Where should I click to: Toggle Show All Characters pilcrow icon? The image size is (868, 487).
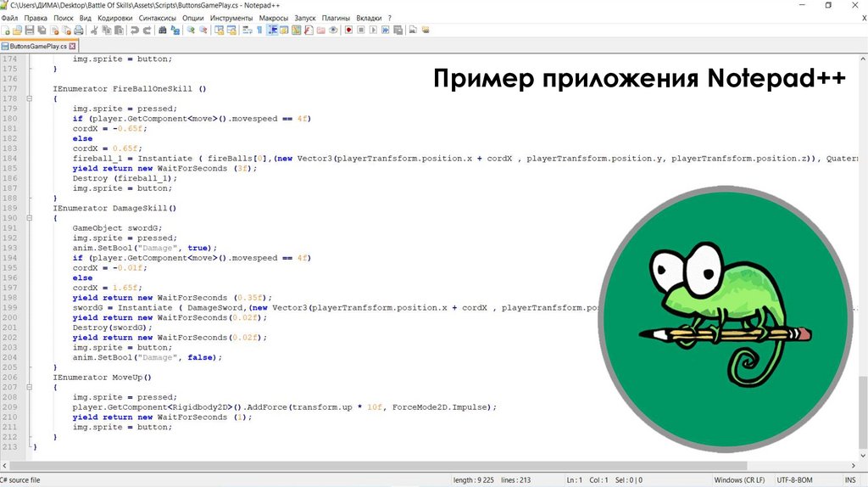point(259,30)
